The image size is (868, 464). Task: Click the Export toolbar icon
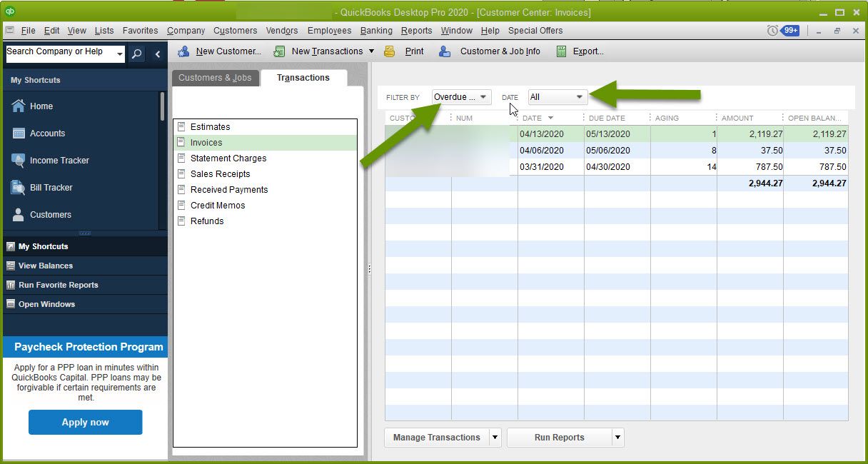tap(561, 51)
